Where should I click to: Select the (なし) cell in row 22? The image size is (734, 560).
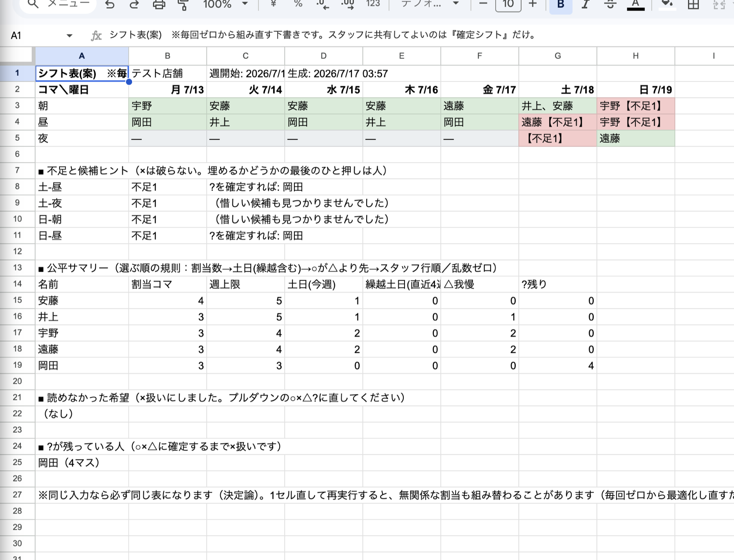pos(82,414)
